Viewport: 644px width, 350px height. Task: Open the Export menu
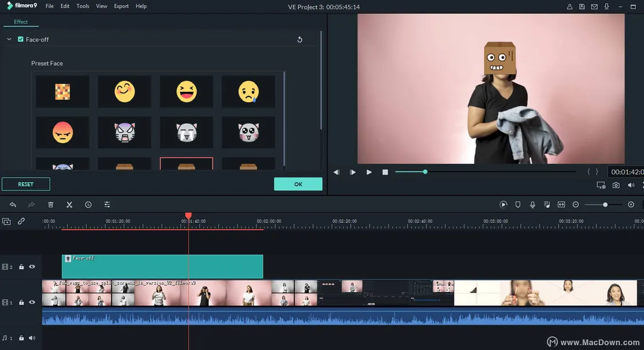(121, 6)
